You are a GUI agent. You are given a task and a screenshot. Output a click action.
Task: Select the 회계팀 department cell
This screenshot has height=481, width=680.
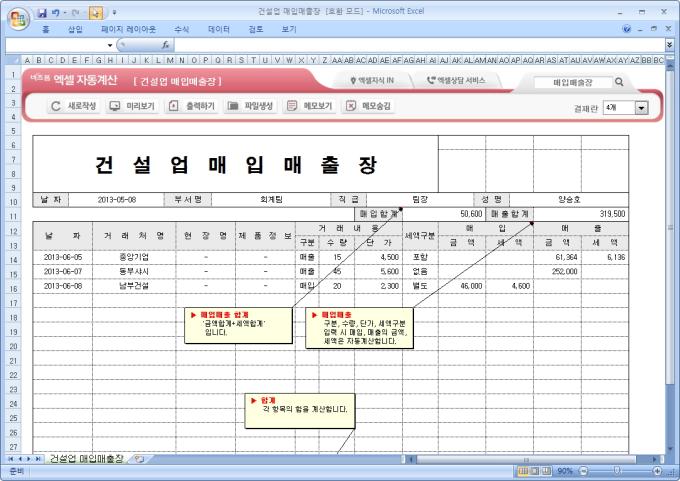pyautogui.click(x=271, y=200)
